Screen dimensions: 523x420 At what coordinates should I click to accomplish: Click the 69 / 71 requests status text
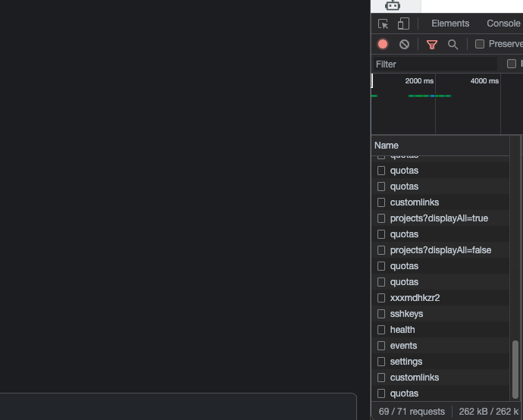coord(412,412)
